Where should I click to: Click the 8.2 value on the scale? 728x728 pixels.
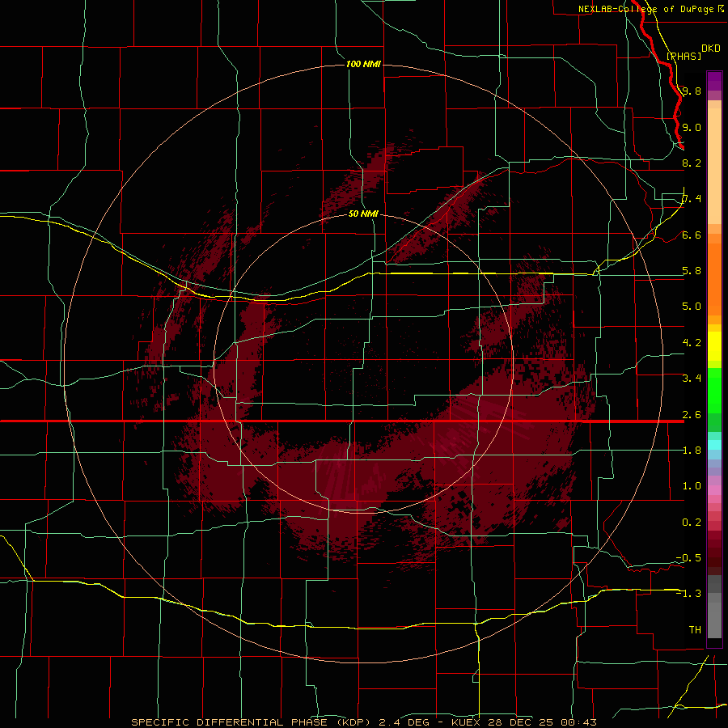click(692, 163)
